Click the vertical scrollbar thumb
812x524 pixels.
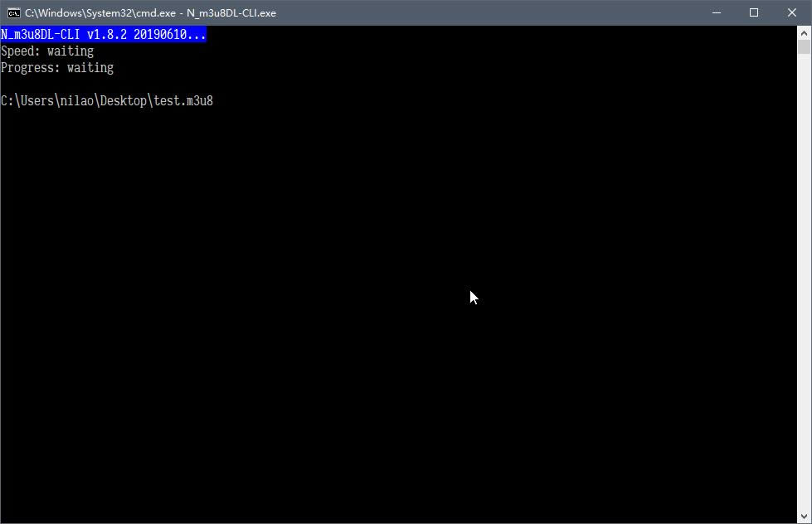point(804,47)
